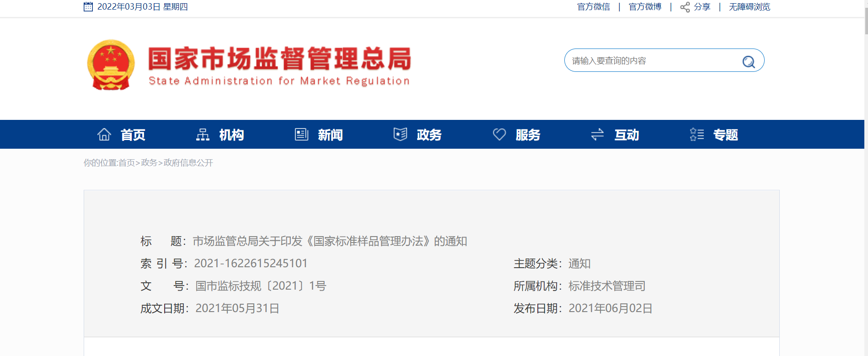The height and width of the screenshot is (356, 868).
Task: Click the arrows icon beside 互动
Action: click(x=597, y=135)
